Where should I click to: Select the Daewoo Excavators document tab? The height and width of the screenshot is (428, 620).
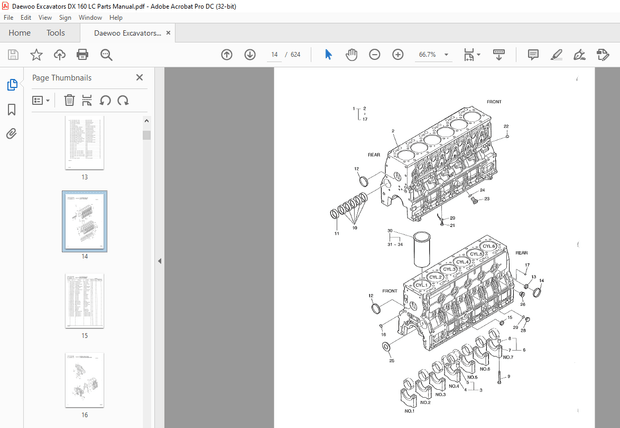[127, 33]
